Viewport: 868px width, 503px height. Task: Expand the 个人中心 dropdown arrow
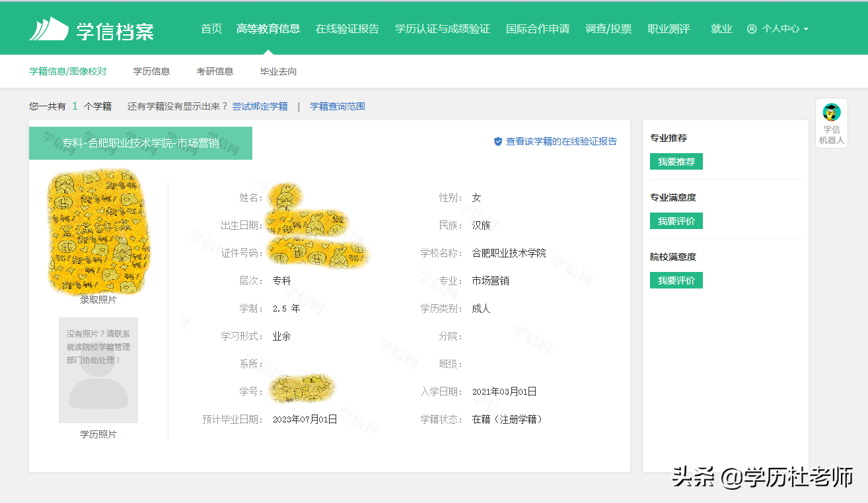click(x=806, y=29)
